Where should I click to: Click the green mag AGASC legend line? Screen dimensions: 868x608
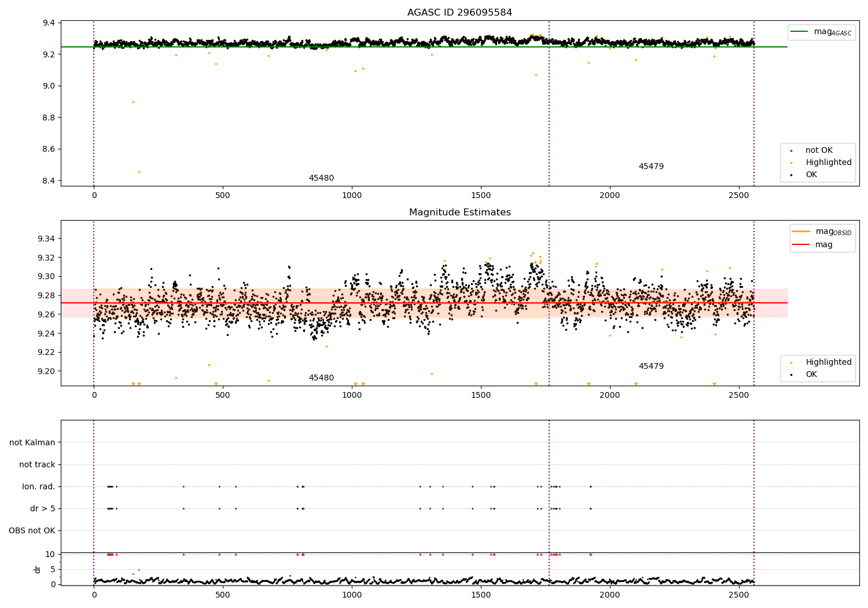click(799, 32)
